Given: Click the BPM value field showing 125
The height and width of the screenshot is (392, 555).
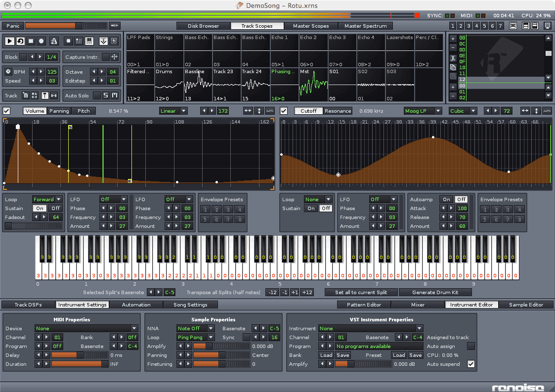Looking at the screenshot, I should (52, 72).
